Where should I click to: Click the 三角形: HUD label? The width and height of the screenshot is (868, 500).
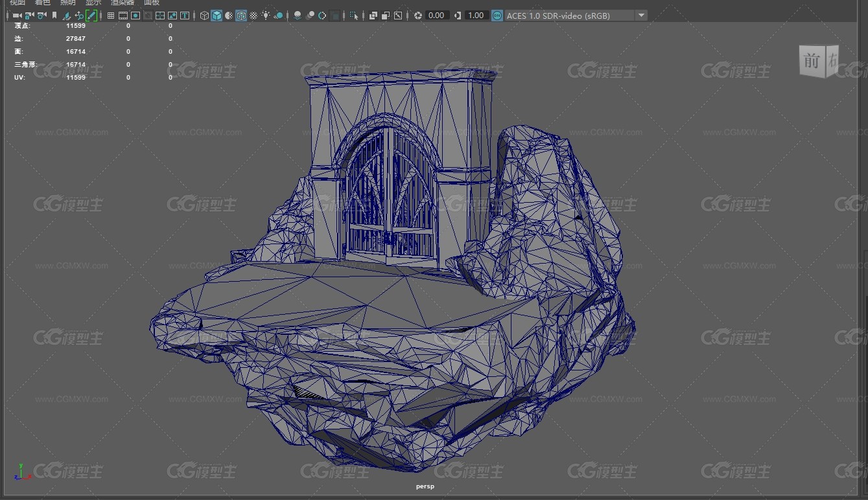pyautogui.click(x=26, y=65)
